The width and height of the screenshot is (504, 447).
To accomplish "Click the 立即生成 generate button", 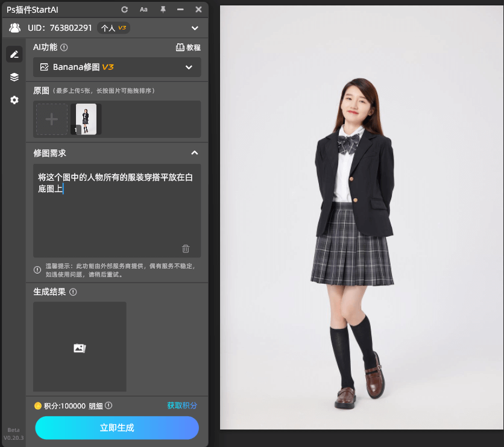I will 116,428.
